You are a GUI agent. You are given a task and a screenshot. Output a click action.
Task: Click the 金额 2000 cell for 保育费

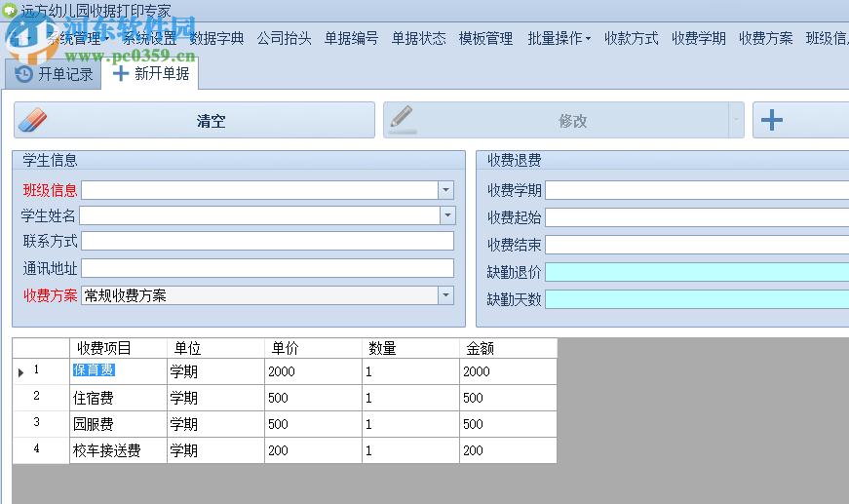pyautogui.click(x=508, y=371)
